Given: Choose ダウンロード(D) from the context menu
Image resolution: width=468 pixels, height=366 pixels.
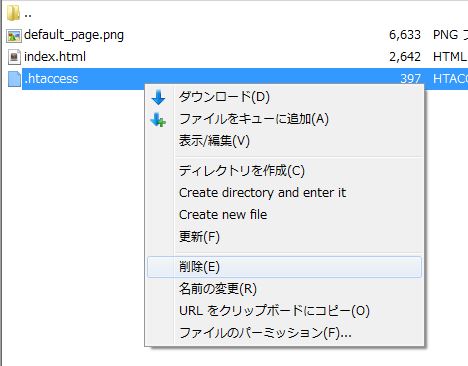Looking at the screenshot, I should [x=284, y=97].
